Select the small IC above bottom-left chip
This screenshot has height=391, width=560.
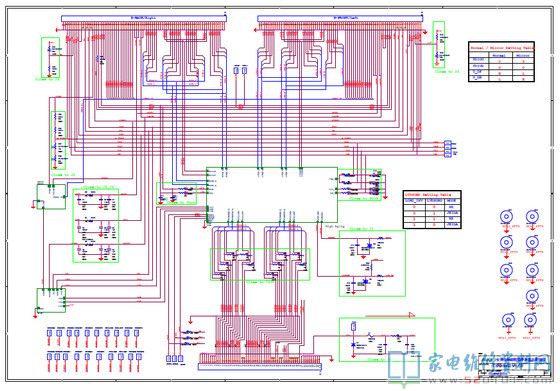coord(51,196)
